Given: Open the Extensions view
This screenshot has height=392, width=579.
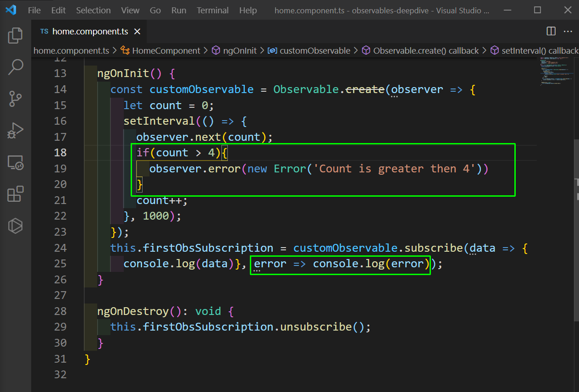Looking at the screenshot, I should 16,194.
